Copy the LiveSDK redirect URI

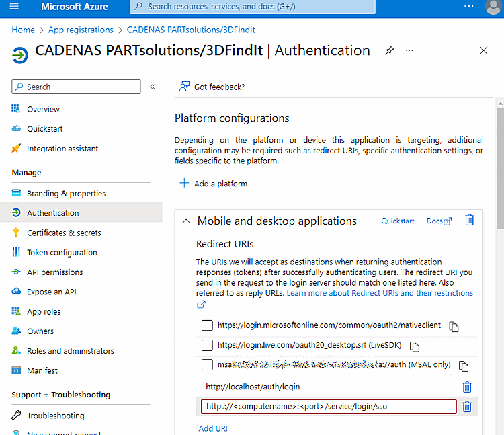(x=415, y=346)
